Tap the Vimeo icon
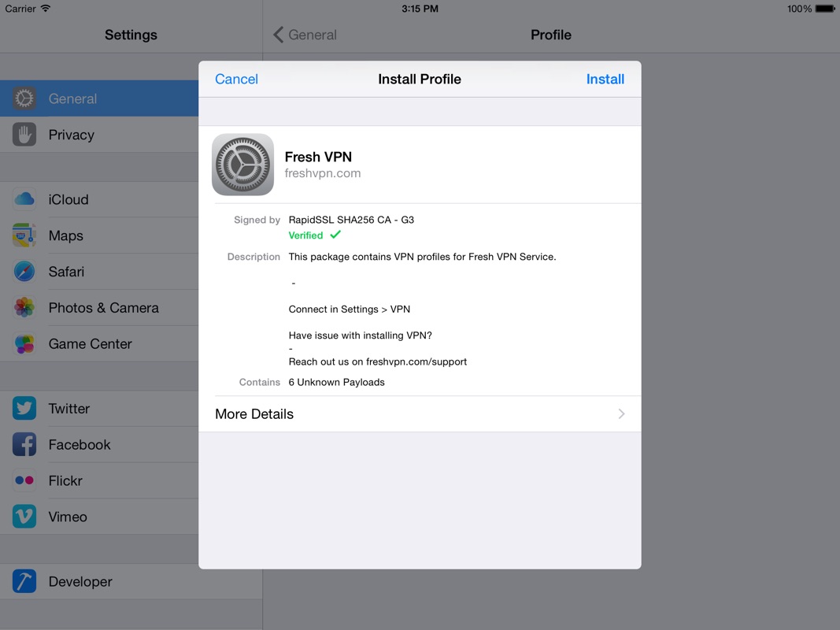Image resolution: width=840 pixels, height=630 pixels. [x=24, y=517]
